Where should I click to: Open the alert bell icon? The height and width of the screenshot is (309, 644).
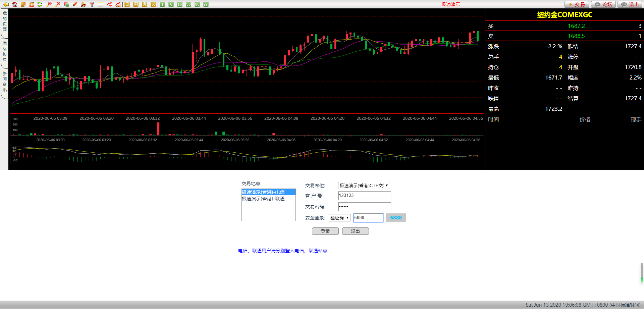84,4
